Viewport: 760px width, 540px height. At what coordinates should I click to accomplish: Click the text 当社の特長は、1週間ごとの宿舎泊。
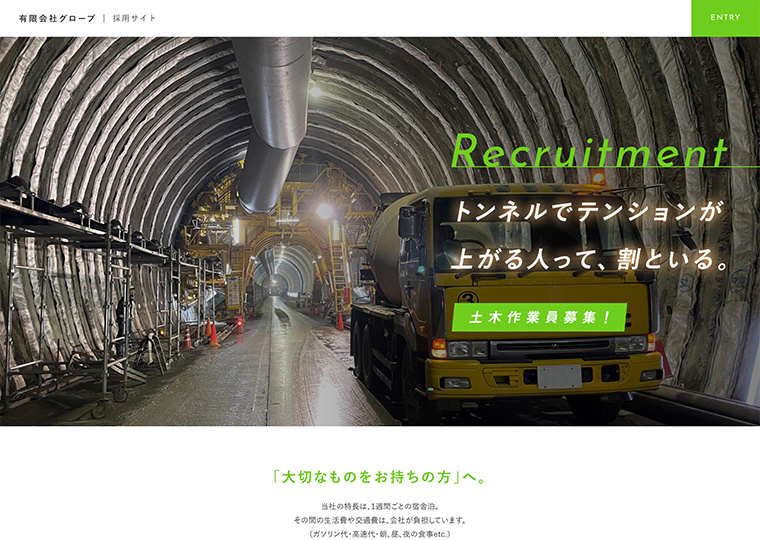click(x=380, y=506)
